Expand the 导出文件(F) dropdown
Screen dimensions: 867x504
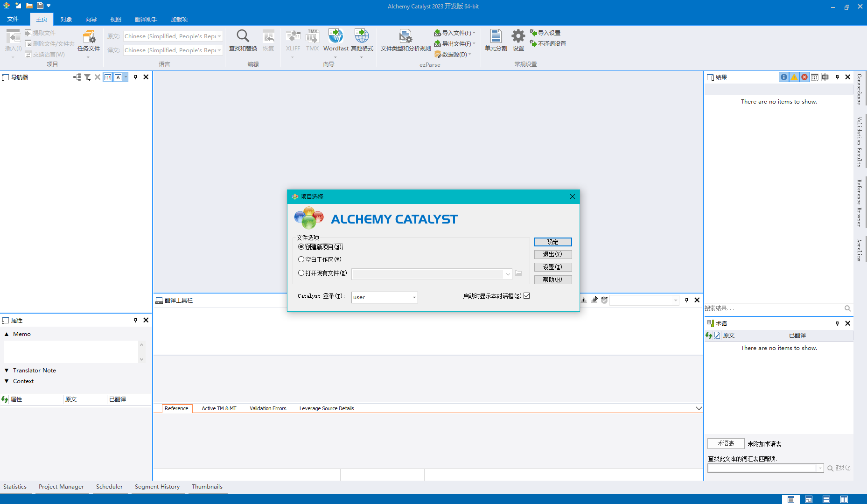pos(474,43)
